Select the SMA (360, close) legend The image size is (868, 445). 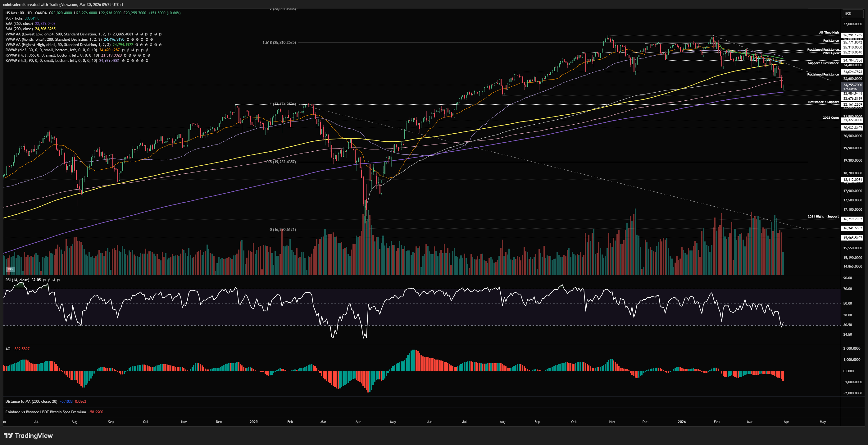click(19, 24)
